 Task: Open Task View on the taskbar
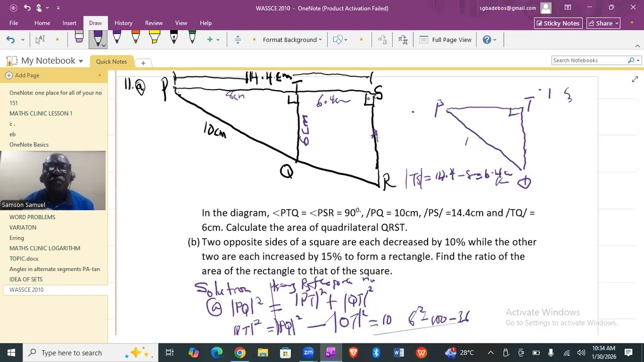pyautogui.click(x=170, y=353)
